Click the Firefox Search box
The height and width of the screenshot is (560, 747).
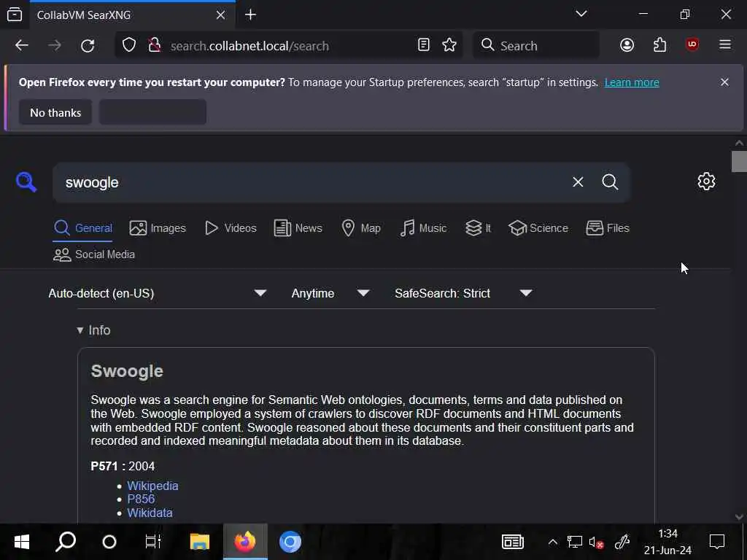[x=536, y=46]
